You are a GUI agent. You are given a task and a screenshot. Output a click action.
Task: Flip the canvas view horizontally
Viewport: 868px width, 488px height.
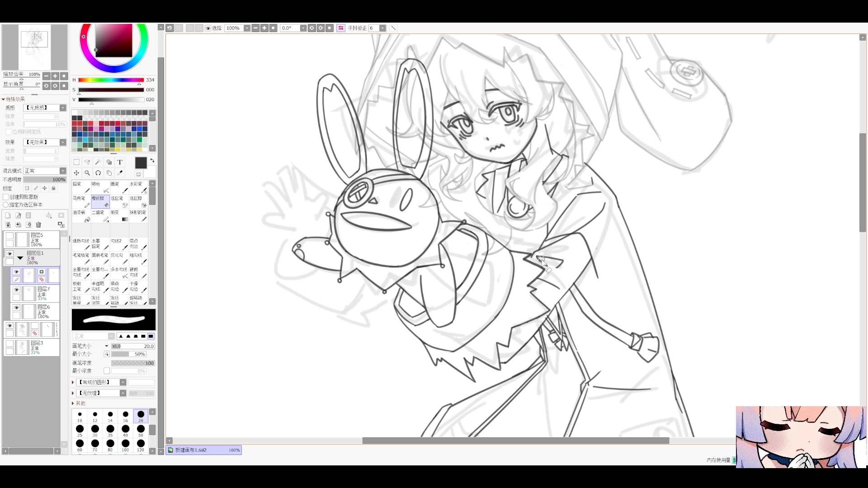click(x=341, y=28)
